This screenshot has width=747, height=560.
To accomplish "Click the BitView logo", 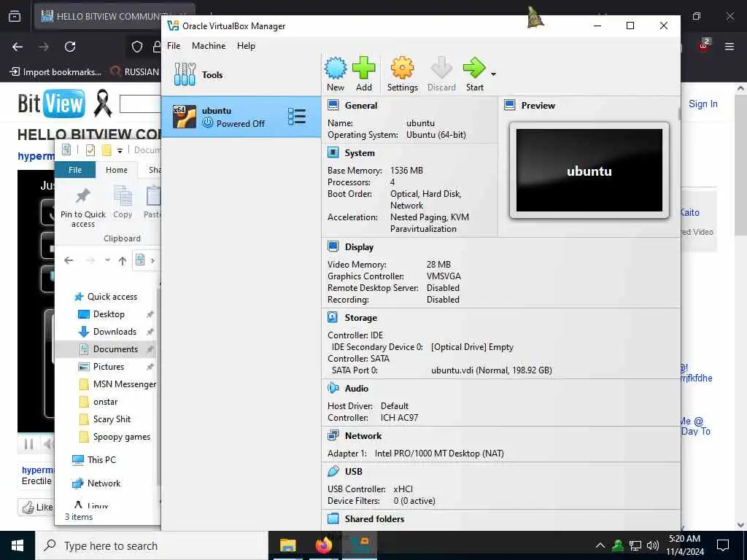I will tap(52, 104).
